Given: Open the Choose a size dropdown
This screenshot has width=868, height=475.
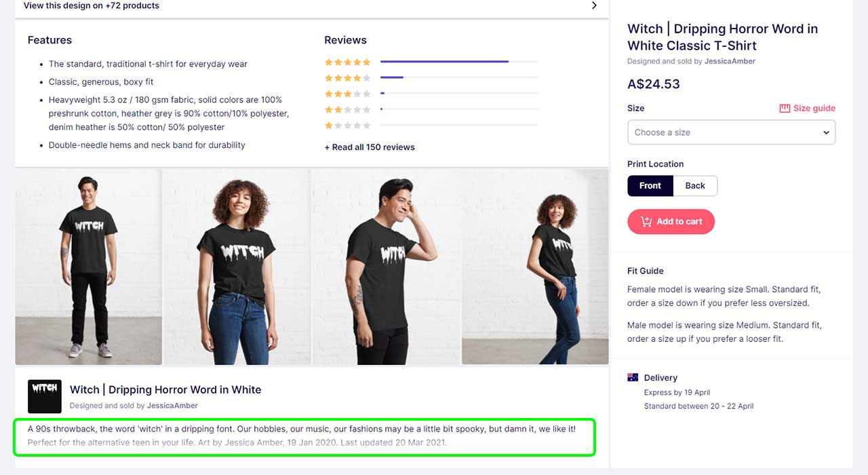Looking at the screenshot, I should [x=731, y=132].
